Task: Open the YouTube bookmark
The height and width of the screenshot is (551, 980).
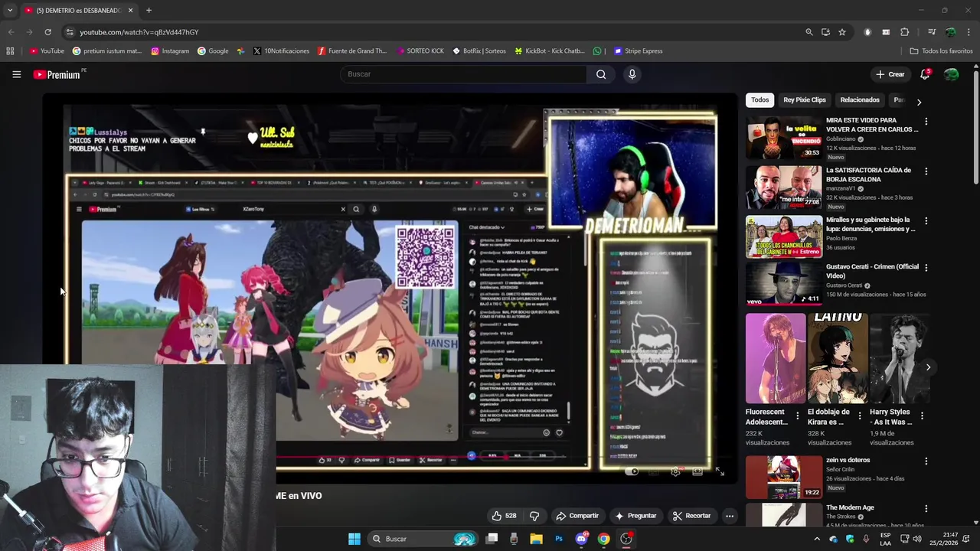Action: pos(47,51)
